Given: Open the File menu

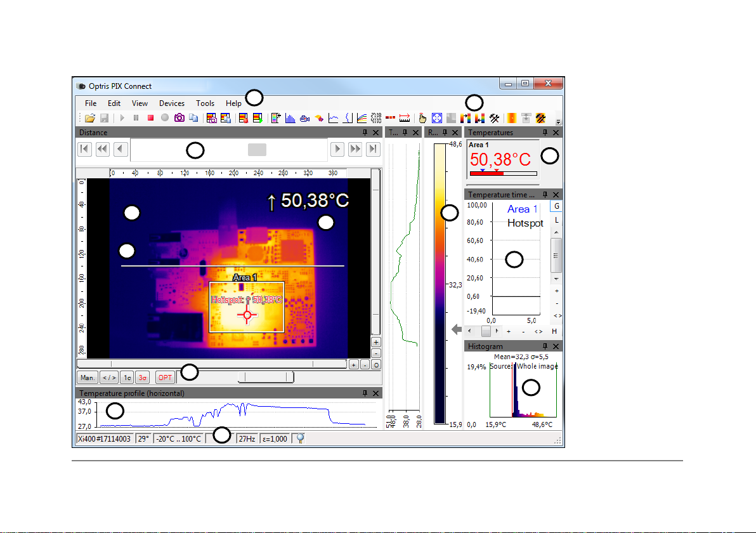Looking at the screenshot, I should [91, 103].
